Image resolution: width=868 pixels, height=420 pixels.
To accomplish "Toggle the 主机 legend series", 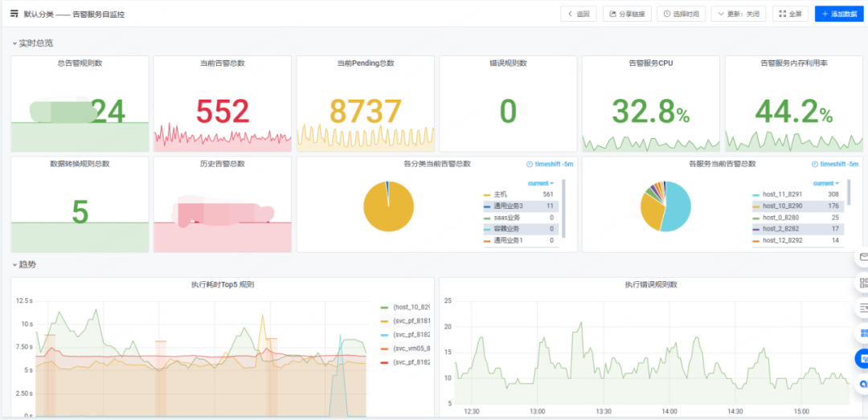I will pyautogui.click(x=501, y=194).
